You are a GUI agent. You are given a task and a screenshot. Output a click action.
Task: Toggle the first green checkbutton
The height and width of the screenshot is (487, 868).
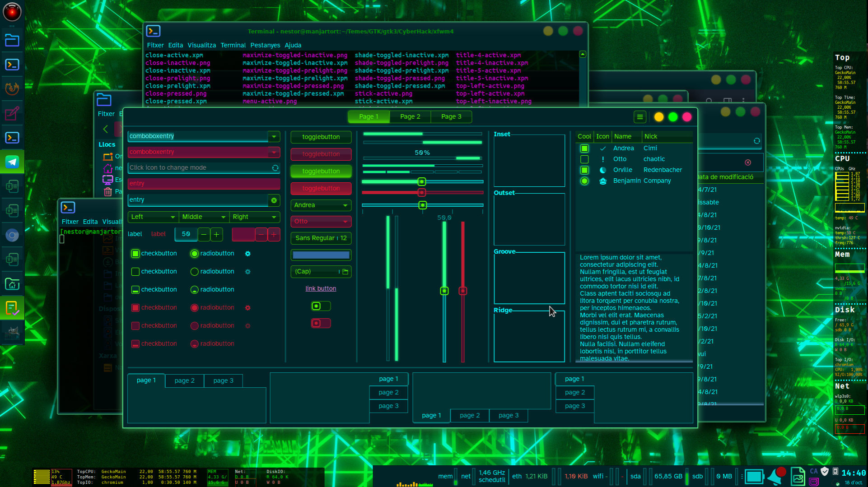[135, 254]
